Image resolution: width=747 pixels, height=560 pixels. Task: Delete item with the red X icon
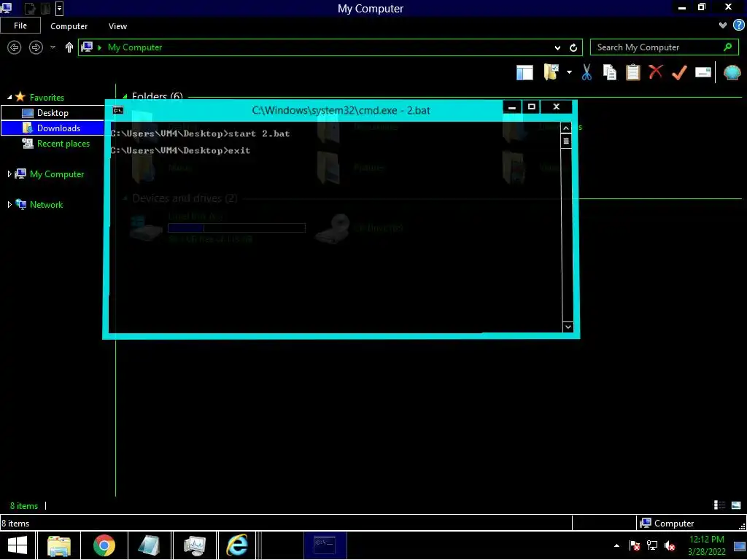click(x=656, y=72)
